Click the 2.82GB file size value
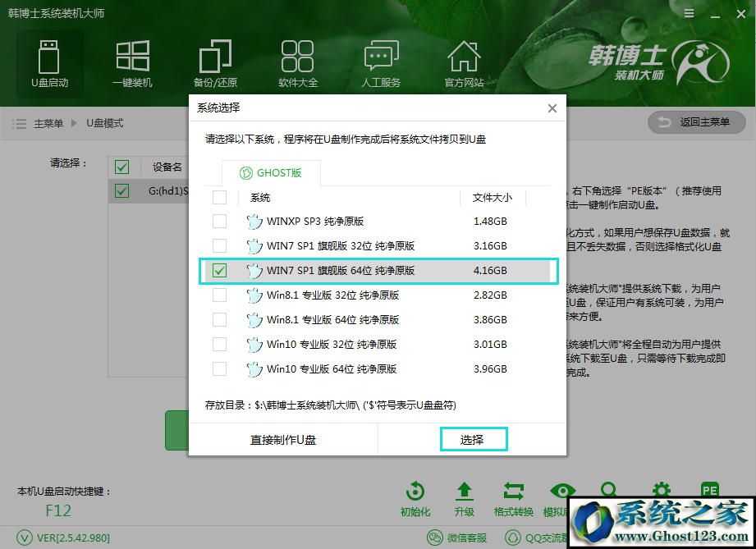 [490, 295]
